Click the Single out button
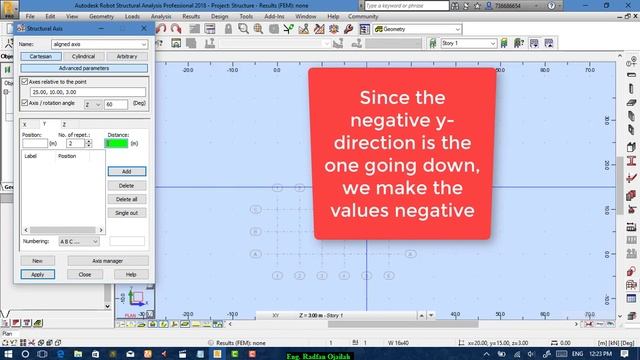This screenshot has width=640, height=360. [127, 213]
